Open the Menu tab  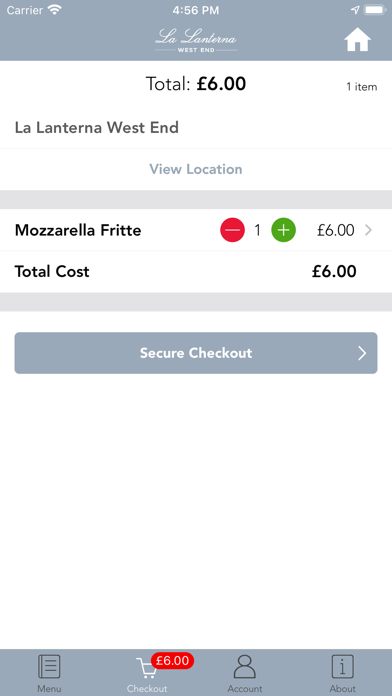point(49,673)
